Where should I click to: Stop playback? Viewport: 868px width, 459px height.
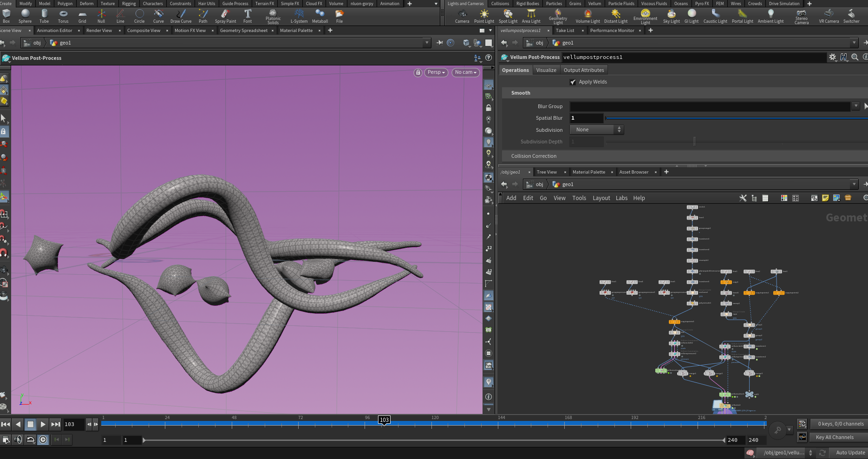[30, 424]
